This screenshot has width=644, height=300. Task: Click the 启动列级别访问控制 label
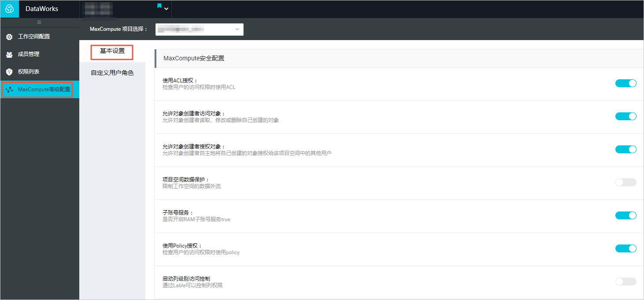click(x=186, y=279)
